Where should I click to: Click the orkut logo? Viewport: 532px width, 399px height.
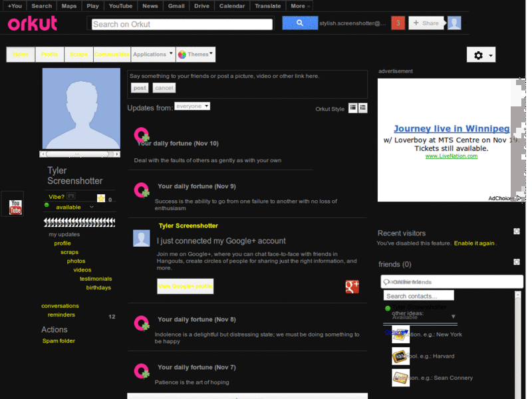(x=32, y=23)
